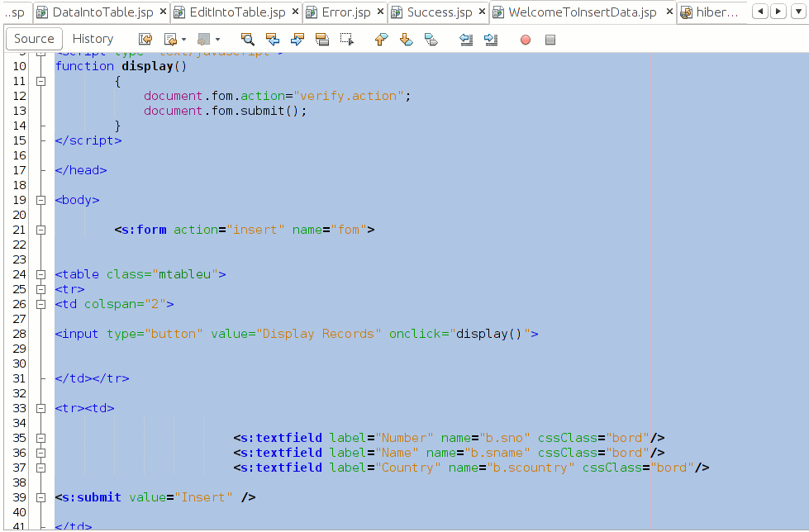Stop macro recording with gray square
Screen dimensions: 809x532
tap(550, 40)
